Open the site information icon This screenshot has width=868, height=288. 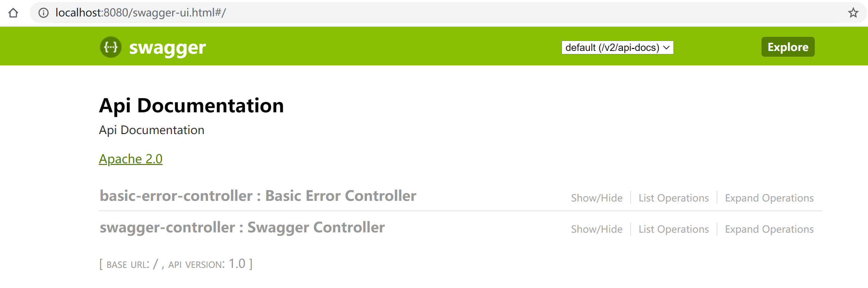coord(43,13)
